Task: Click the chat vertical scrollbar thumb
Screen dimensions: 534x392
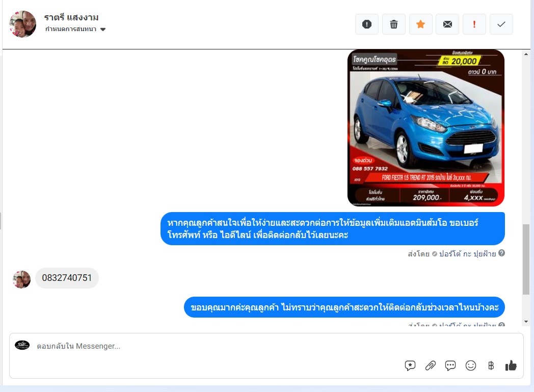Action: click(x=526, y=259)
